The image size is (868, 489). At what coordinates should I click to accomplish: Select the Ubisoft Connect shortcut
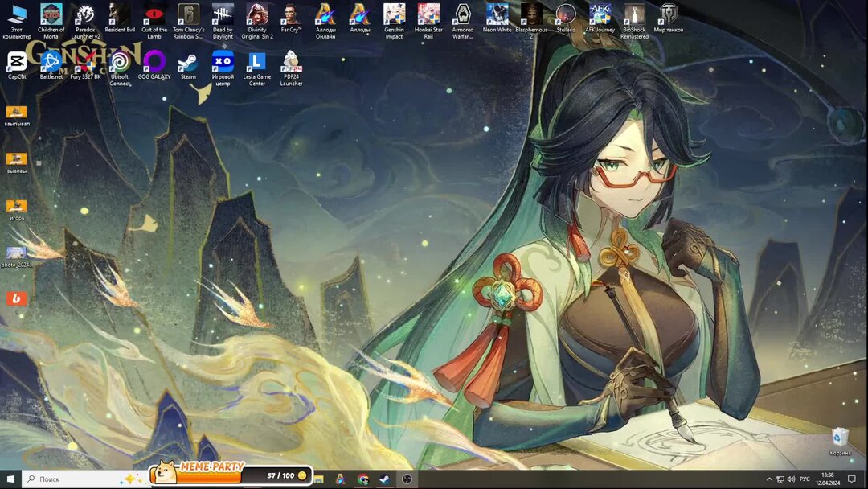[x=120, y=68]
